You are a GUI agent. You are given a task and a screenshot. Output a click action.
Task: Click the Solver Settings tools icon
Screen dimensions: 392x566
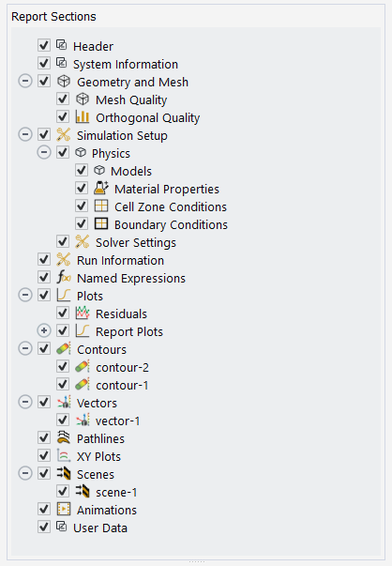(83, 241)
